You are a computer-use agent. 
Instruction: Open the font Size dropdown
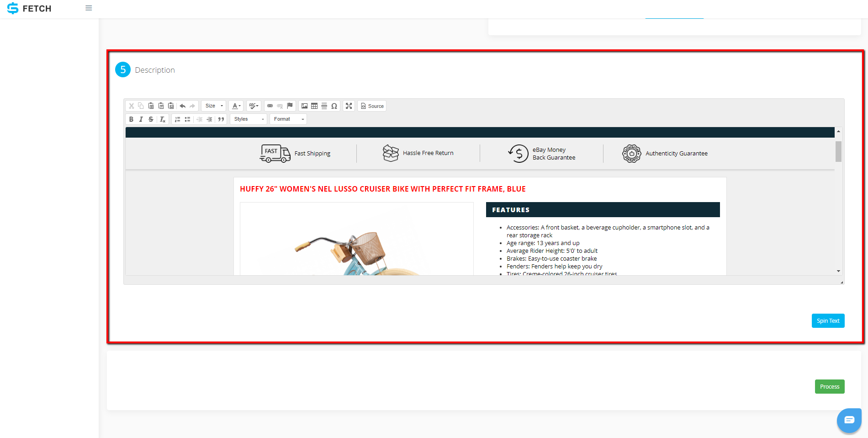(x=214, y=106)
